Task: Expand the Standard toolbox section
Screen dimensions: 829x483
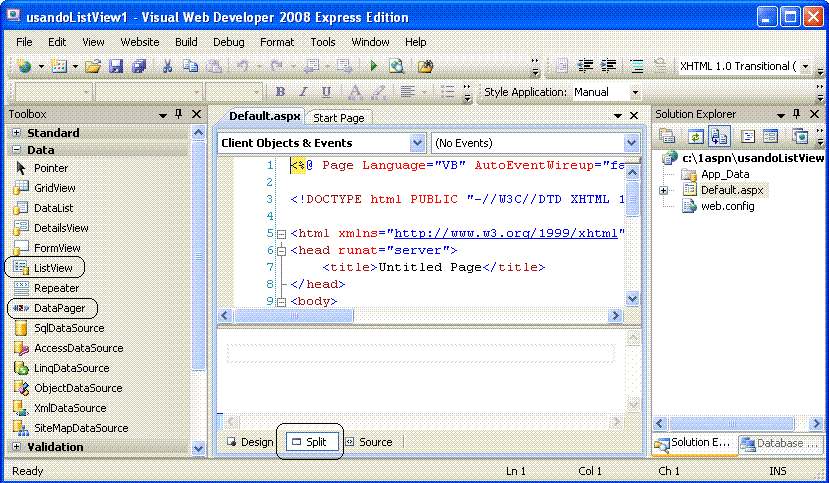Action: (x=16, y=133)
